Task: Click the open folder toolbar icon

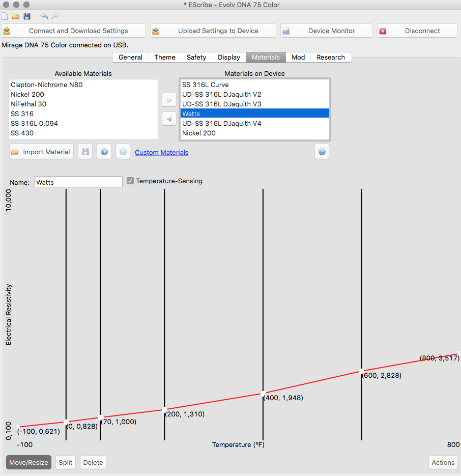Action: coord(16,16)
